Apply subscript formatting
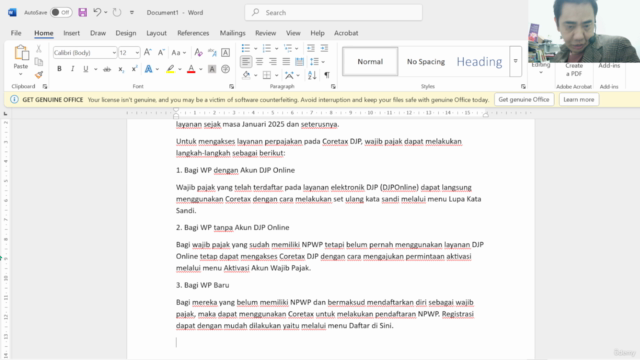The height and width of the screenshot is (360, 640). 121,69
